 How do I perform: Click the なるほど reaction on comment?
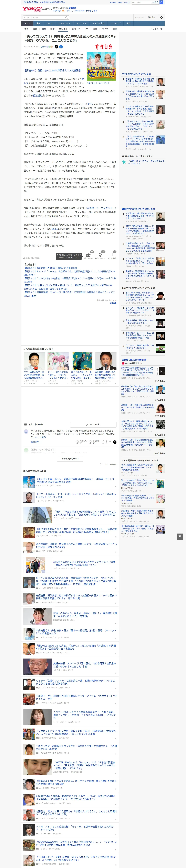coord(94,442)
